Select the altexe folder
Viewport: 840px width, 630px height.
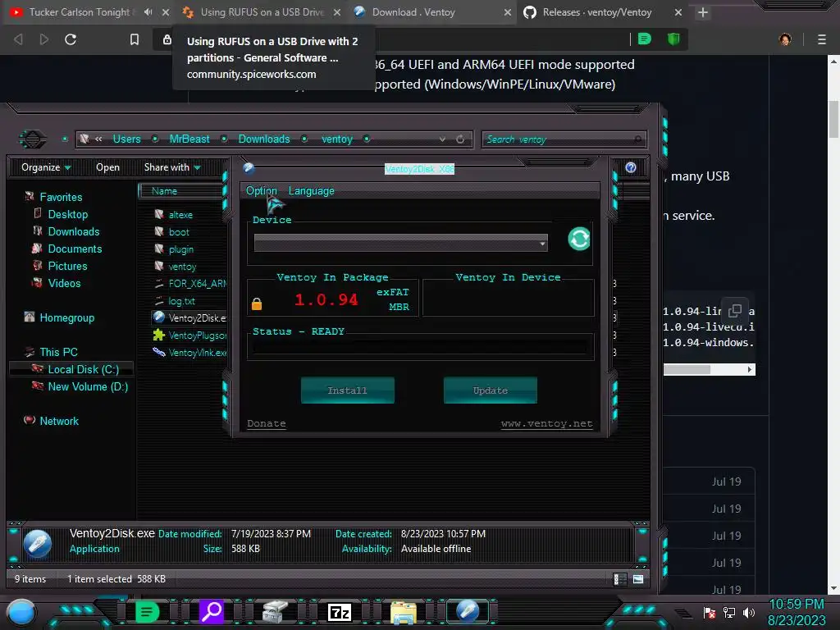(x=180, y=215)
